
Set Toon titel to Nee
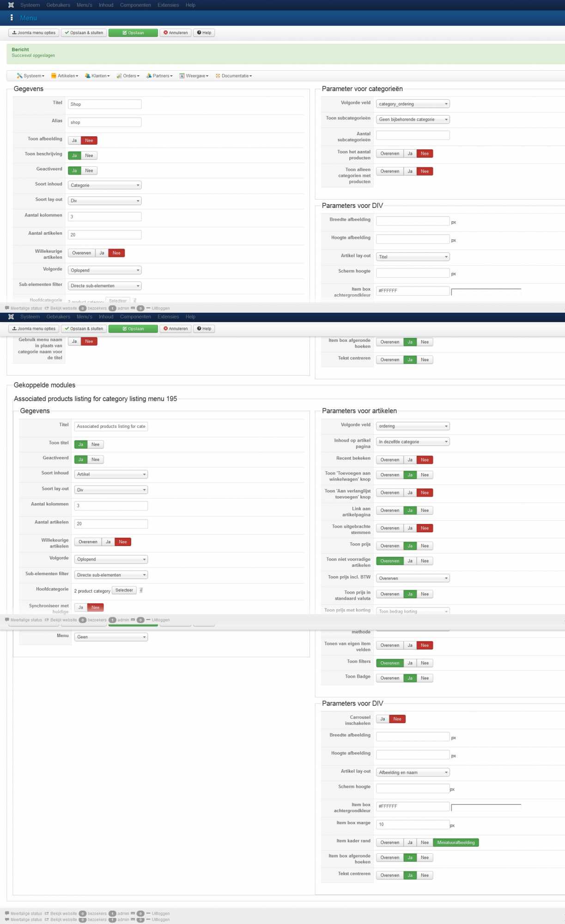point(95,444)
